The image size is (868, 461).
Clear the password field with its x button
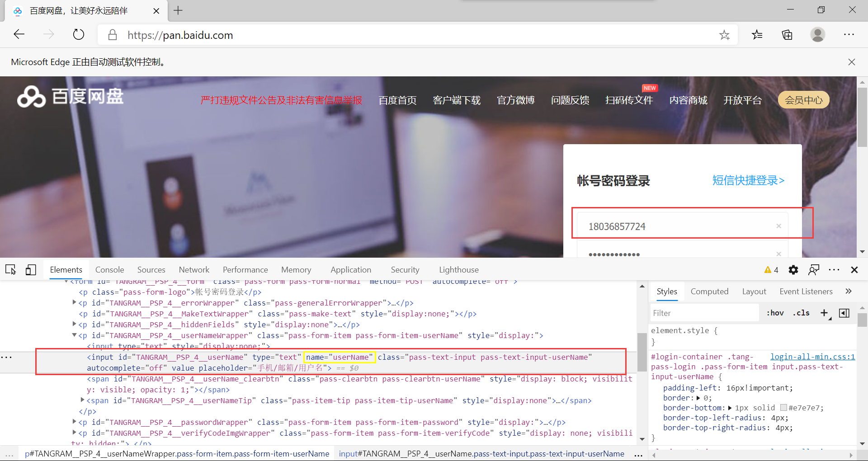778,254
